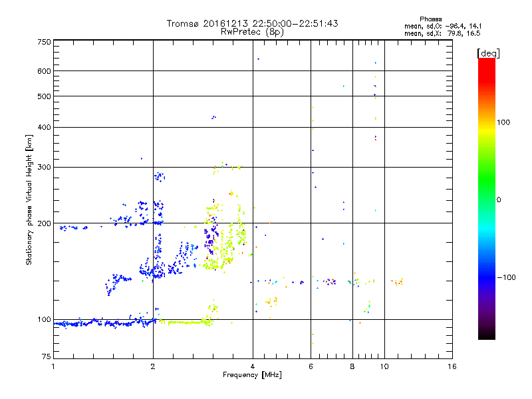The height and width of the screenshot is (399, 532).
Task: Click the plot title "Tromsø 20161213 22:50:00-22:51:43"
Action: pos(252,23)
